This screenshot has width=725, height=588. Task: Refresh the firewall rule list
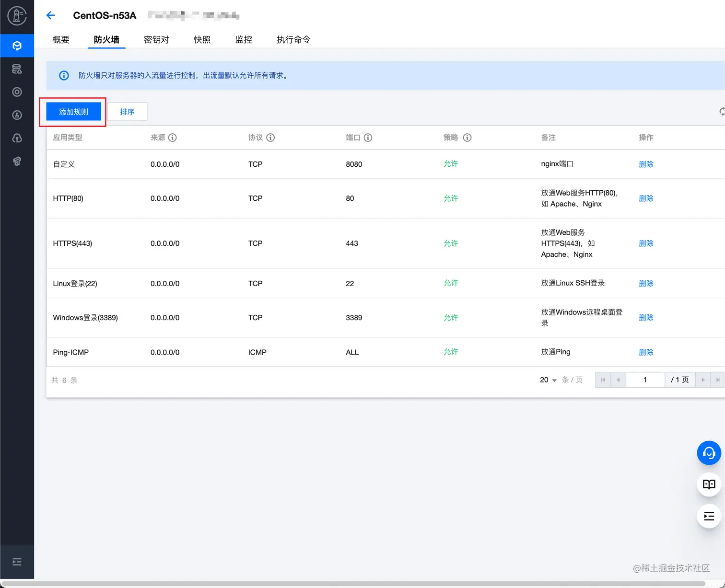(721, 112)
